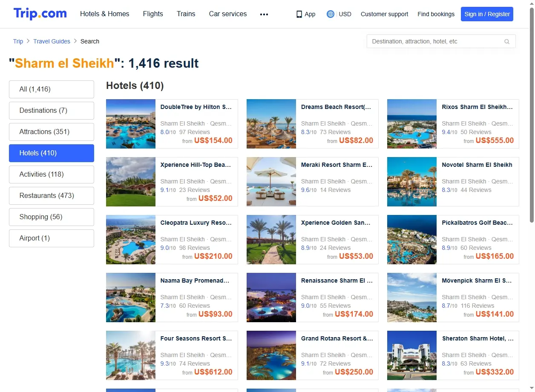Screen dimensions: 535x392
Task: Open Pickalbatros Golf Beach photo
Action: coord(412,240)
